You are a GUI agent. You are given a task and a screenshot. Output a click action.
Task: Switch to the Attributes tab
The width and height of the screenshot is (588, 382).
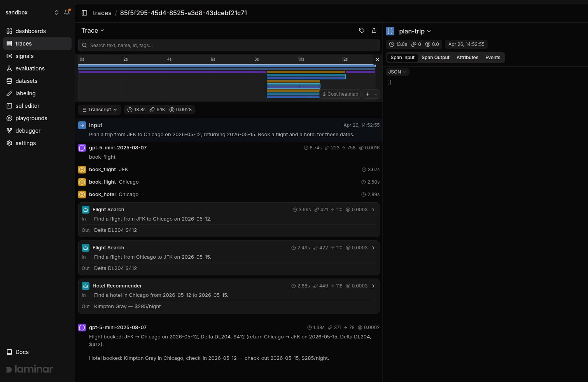coord(467,58)
